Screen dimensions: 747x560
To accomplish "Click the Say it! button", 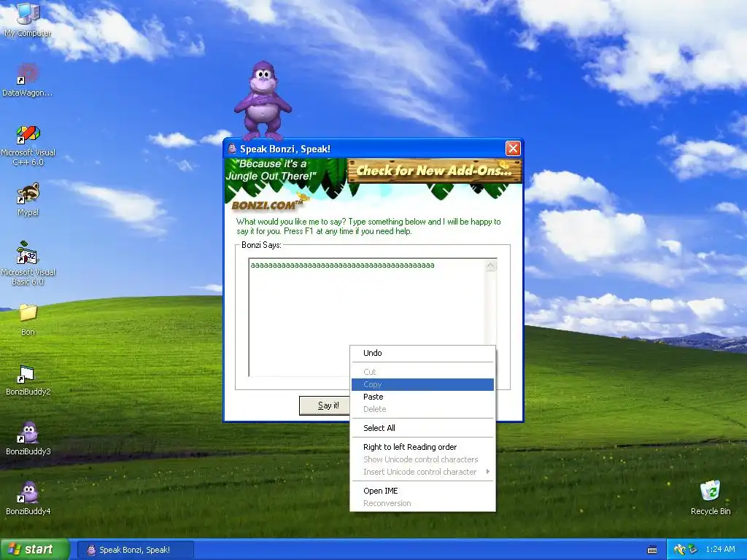I will 325,405.
